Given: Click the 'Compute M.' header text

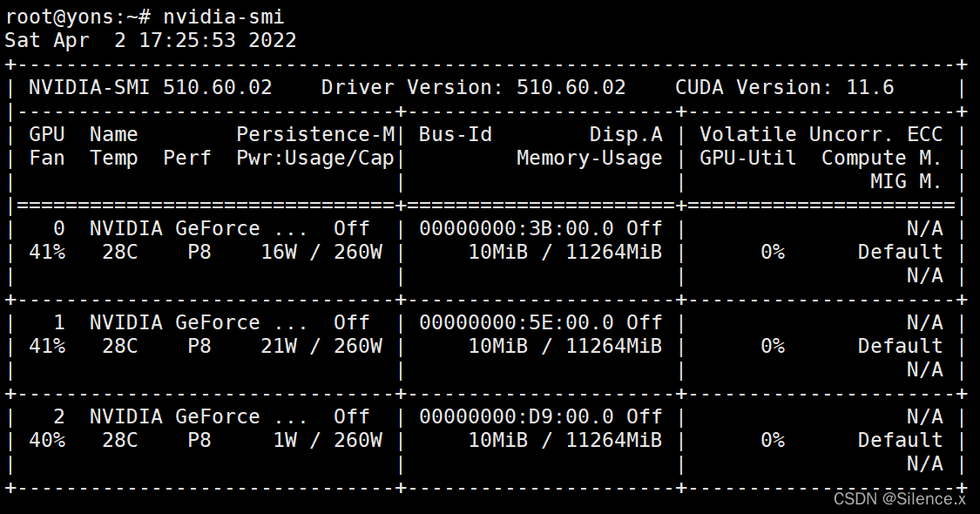Looking at the screenshot, I should click(882, 158).
